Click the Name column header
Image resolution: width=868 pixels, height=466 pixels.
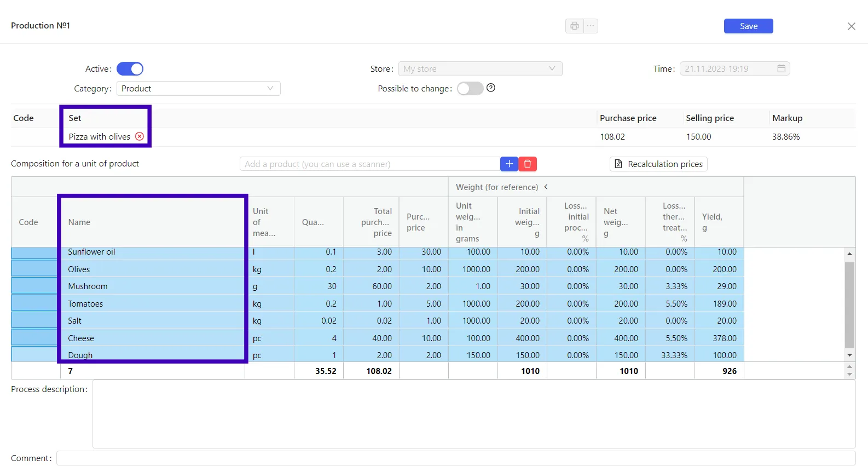[x=153, y=222]
